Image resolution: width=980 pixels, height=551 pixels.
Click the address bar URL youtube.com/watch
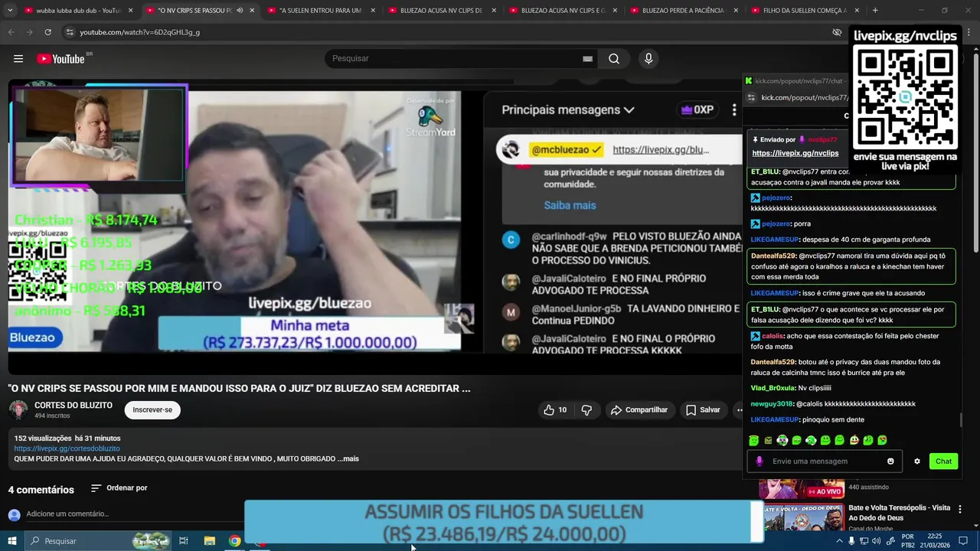139,32
